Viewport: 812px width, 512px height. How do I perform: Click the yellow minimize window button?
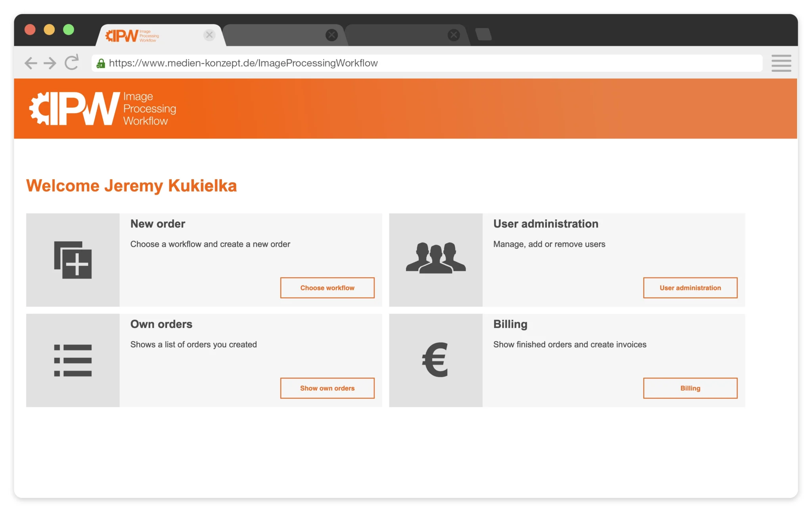click(x=49, y=30)
